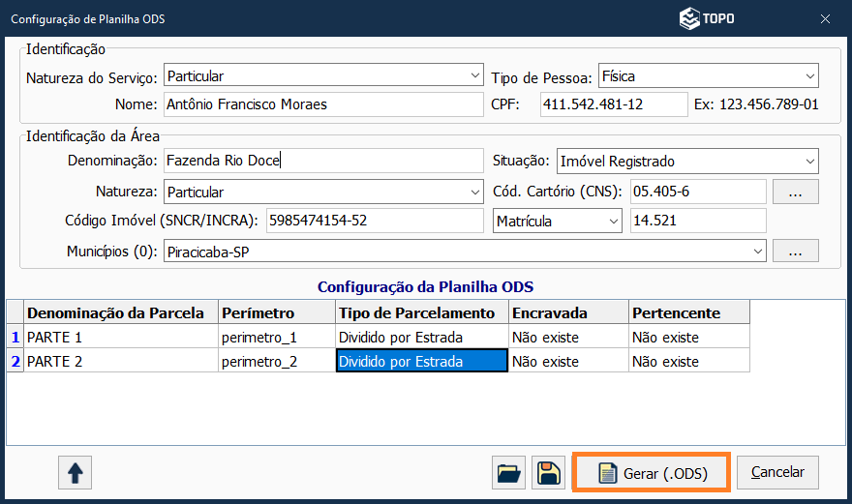Expand the Situação dropdown
Screen dimensions: 852x504
[809, 162]
